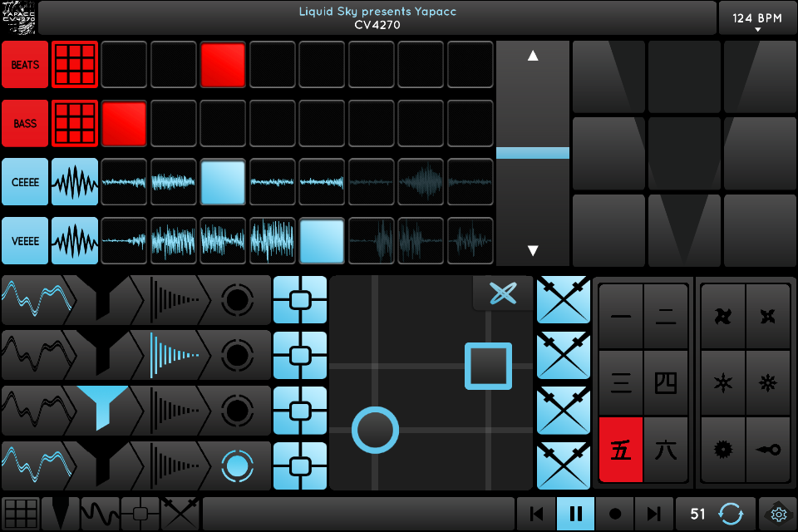The width and height of the screenshot is (798, 532).
Task: Start recording
Action: pos(615,515)
